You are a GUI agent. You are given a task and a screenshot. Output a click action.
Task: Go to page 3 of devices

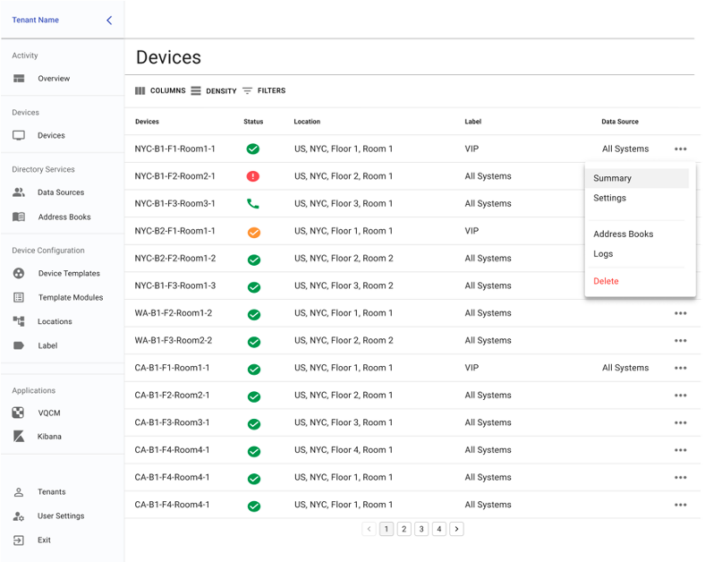421,529
